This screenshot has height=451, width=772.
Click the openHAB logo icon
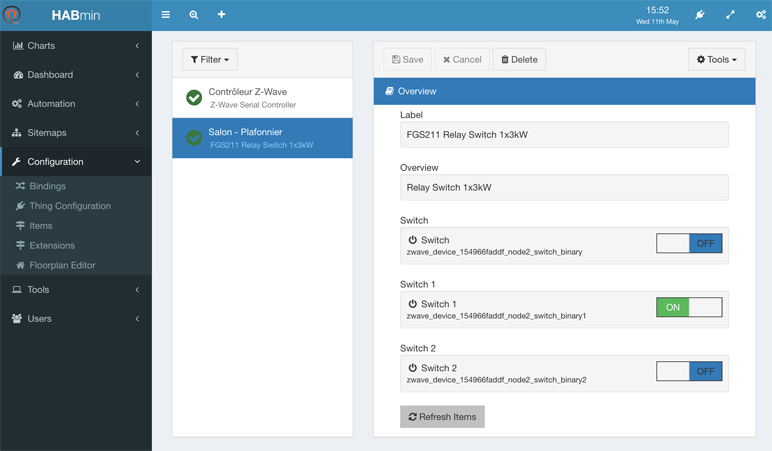(12, 15)
